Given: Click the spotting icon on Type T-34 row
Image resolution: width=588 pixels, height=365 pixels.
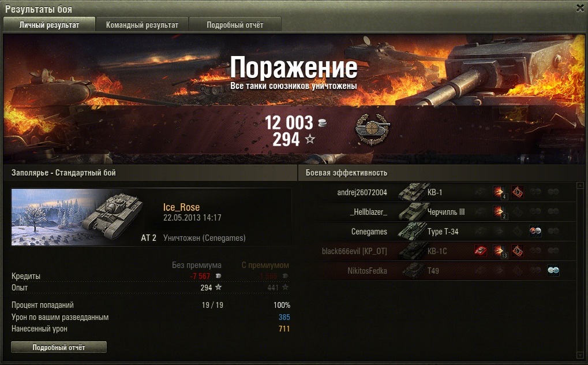Looking at the screenshot, I should tap(535, 232).
